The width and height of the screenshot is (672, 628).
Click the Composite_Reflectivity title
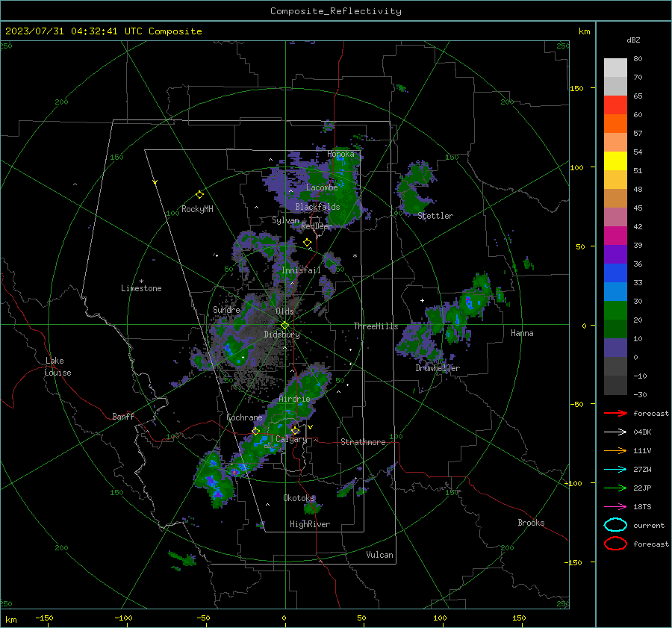point(336,11)
